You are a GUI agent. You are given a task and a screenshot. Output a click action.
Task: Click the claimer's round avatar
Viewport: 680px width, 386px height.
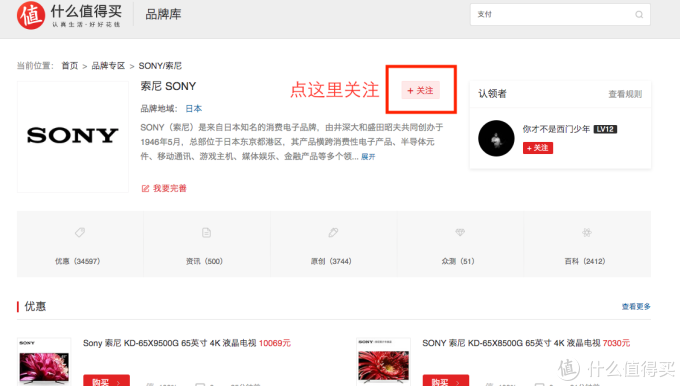coord(496,138)
